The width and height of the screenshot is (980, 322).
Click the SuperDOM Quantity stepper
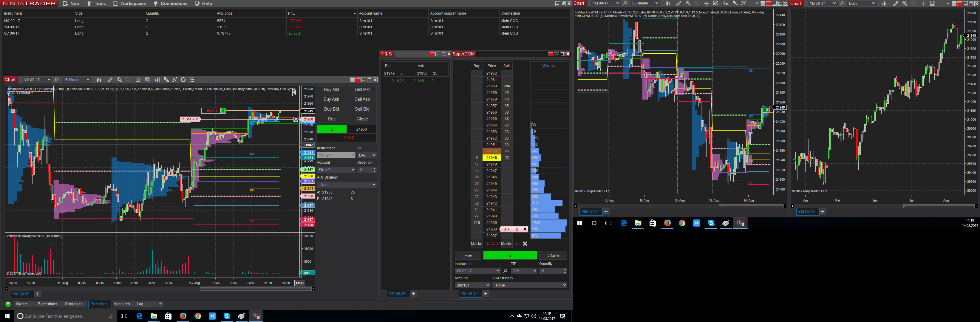pyautogui.click(x=565, y=271)
